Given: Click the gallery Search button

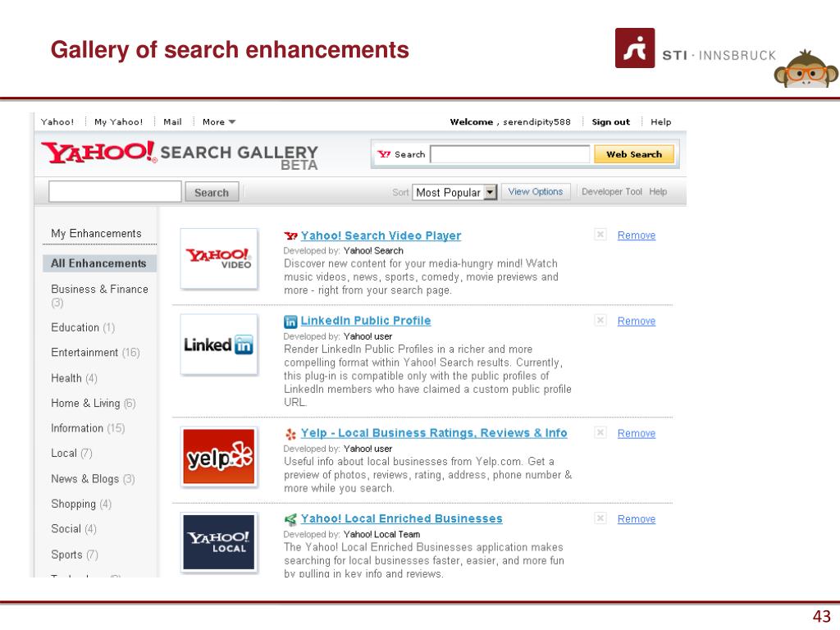Looking at the screenshot, I should 212,192.
